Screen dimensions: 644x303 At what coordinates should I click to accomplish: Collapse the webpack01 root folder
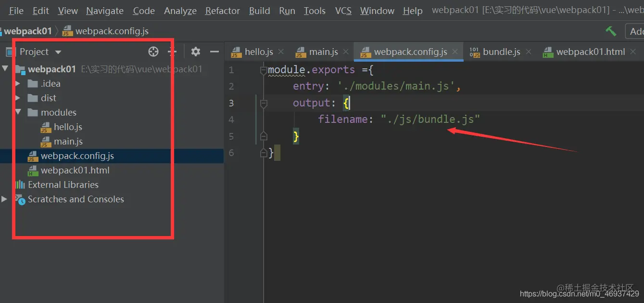[x=5, y=69]
